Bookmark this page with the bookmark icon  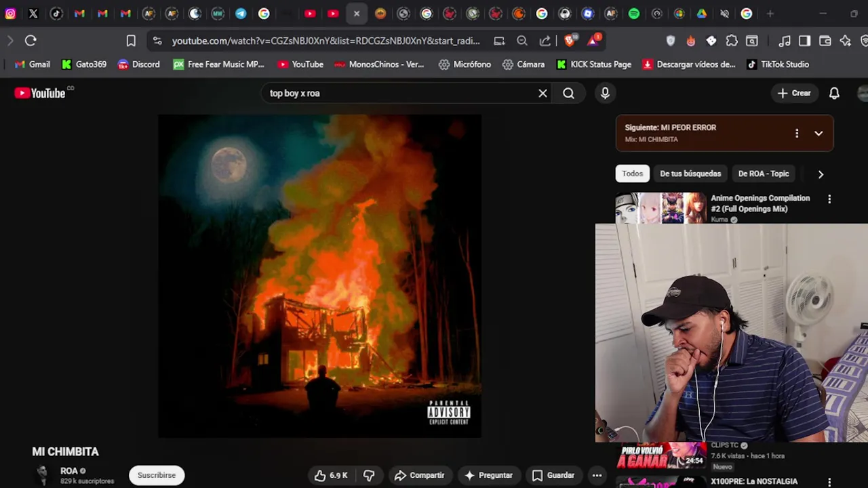coord(131,41)
